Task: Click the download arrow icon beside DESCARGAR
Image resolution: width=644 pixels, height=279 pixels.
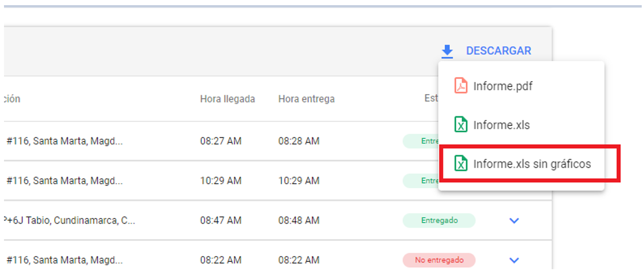Action: click(447, 51)
